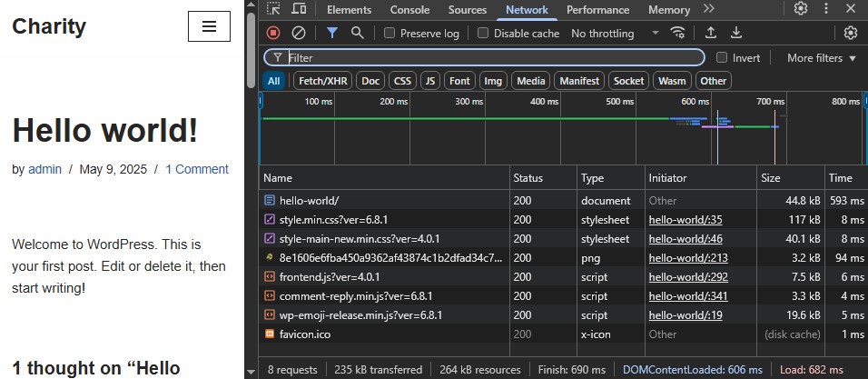868x379 pixels.
Task: Toggle the device toolbar icon
Action: point(299,9)
